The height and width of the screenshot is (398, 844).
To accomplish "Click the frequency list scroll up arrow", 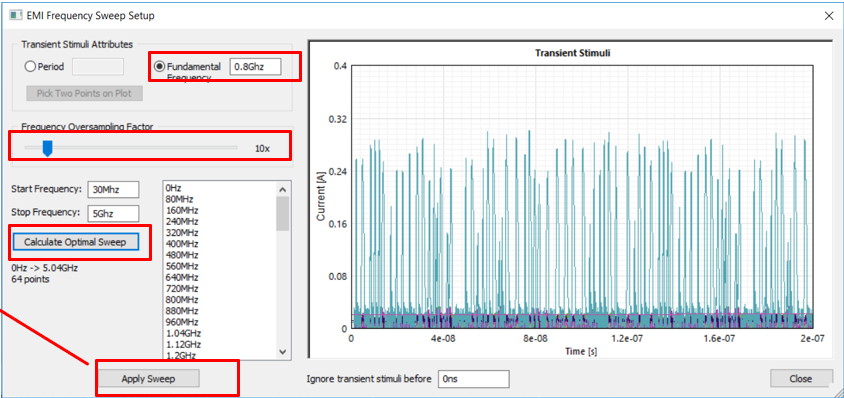I will [283, 190].
